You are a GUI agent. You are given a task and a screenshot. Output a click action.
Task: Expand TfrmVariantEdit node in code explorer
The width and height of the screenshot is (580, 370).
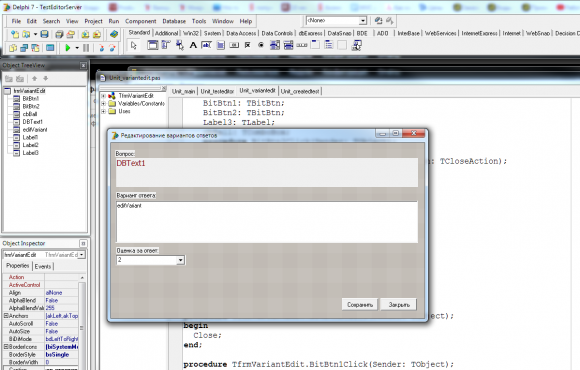pos(103,96)
